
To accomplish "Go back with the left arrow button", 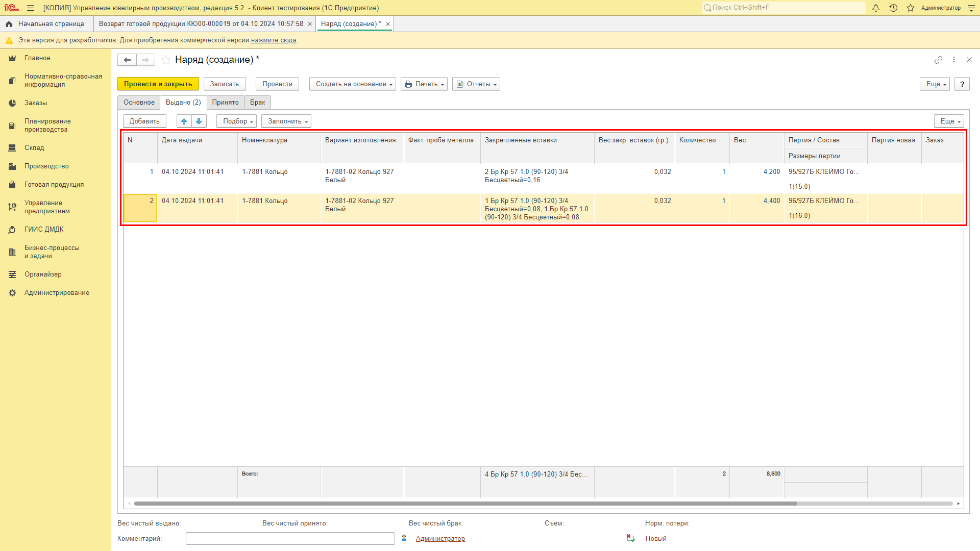I will pyautogui.click(x=127, y=60).
